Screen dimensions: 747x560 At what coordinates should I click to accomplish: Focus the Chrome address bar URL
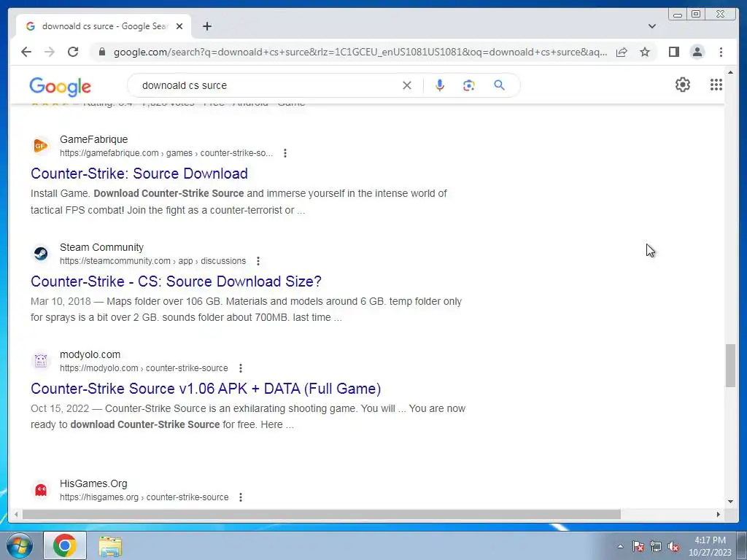(360, 52)
